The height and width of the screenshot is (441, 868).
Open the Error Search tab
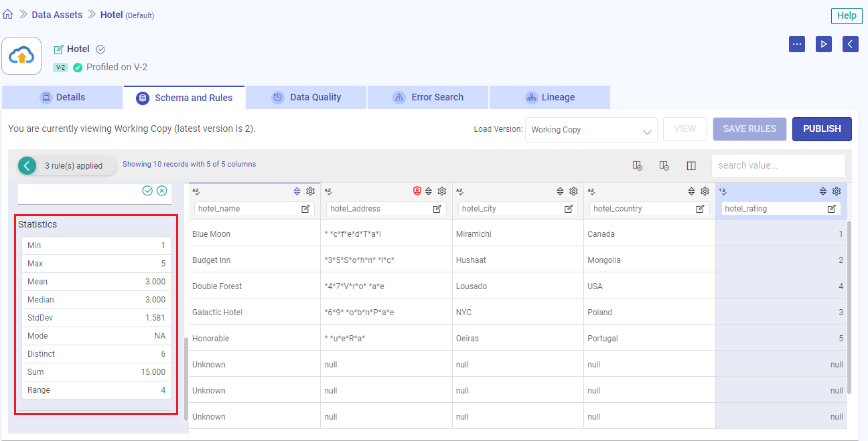(427, 97)
